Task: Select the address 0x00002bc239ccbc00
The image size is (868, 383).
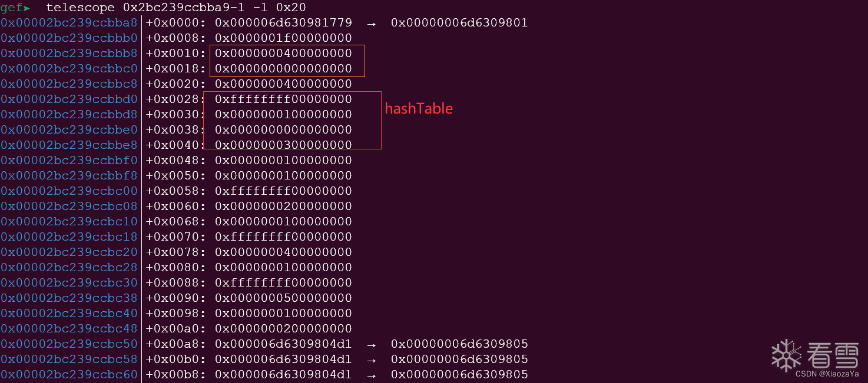Action: pos(69,191)
